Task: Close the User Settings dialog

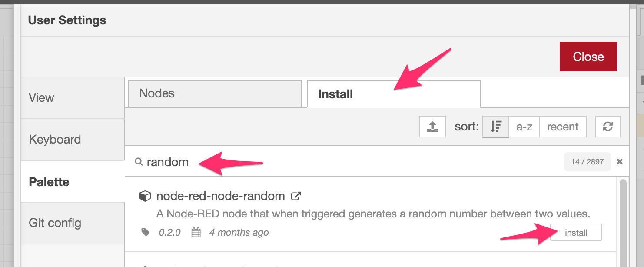Action: coord(588,57)
